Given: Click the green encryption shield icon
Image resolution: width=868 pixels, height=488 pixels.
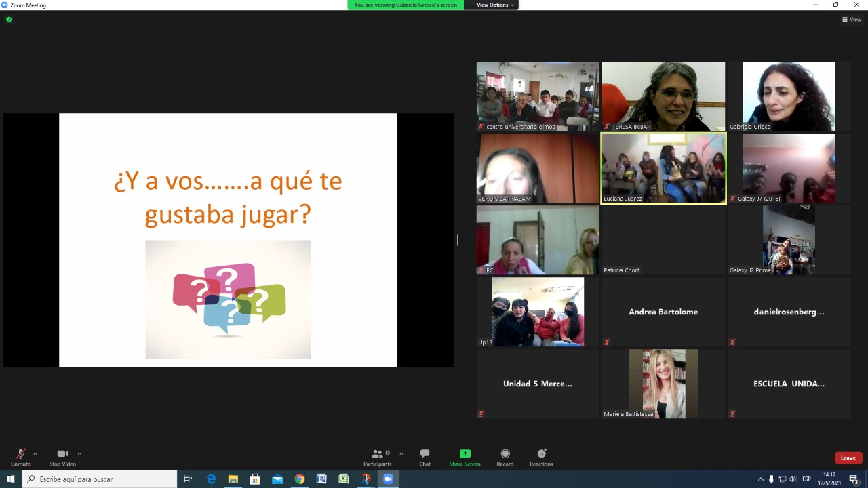Looking at the screenshot, I should click(9, 20).
